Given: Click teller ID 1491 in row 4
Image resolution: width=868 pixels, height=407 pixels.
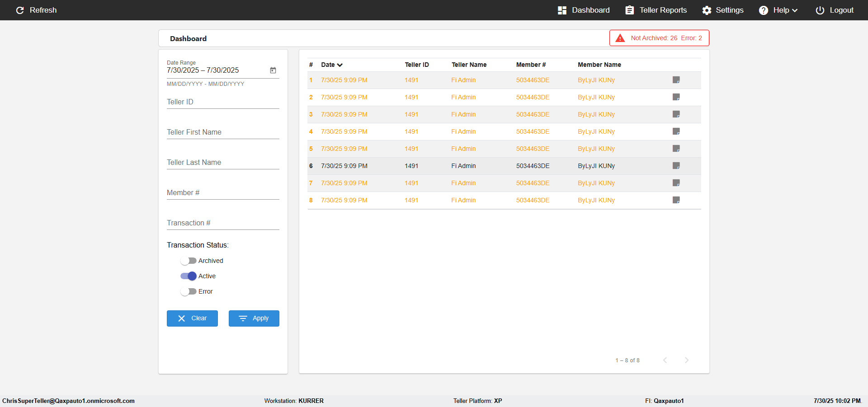Looking at the screenshot, I should [411, 131].
